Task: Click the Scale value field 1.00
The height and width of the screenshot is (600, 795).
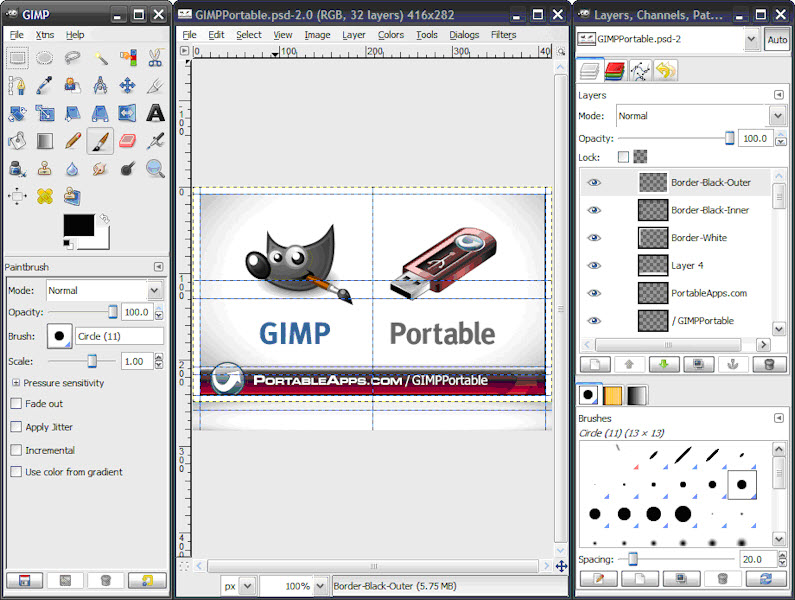Action: click(x=137, y=361)
